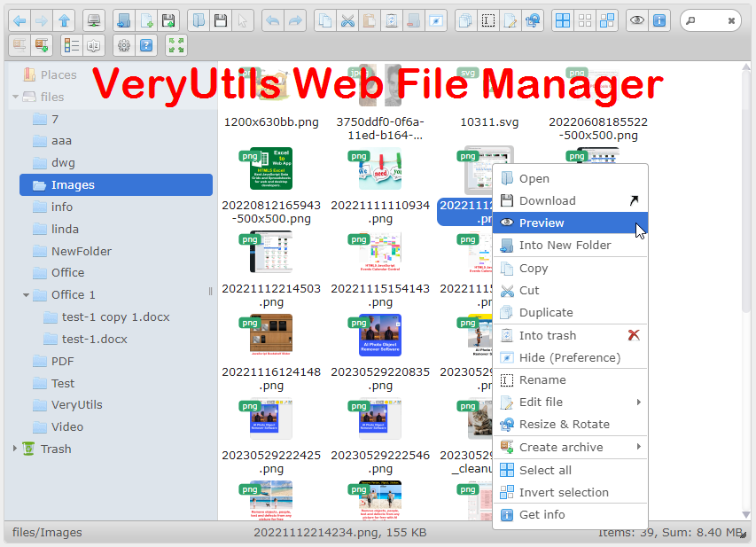Click the toolbar Download floppy icon
756x547 pixels.
coord(221,20)
